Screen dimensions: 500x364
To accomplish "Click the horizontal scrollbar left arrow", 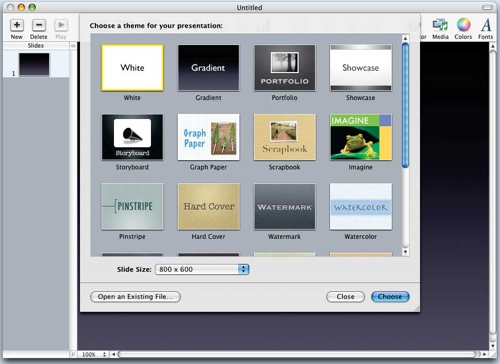I will (x=113, y=354).
